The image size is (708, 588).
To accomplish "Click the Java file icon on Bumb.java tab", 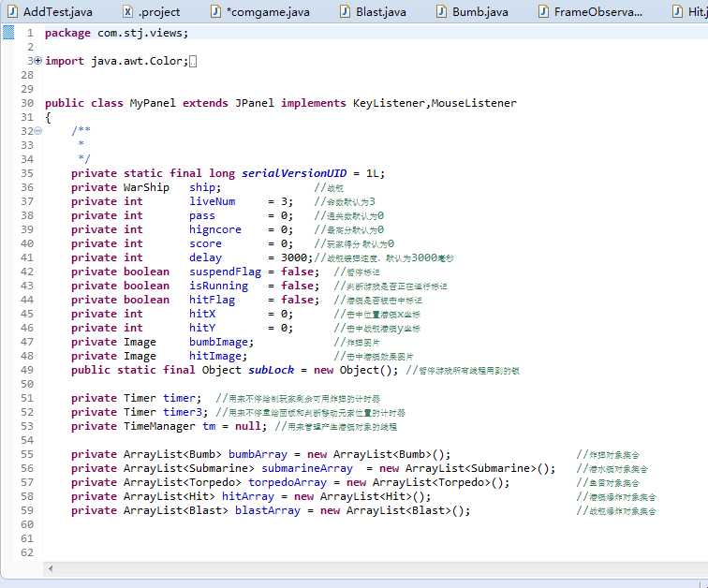I will [442, 11].
